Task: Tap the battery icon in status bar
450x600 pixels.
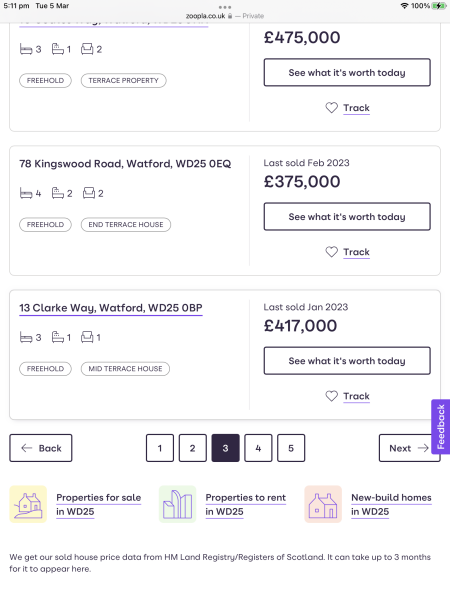Action: pyautogui.click(x=439, y=6)
